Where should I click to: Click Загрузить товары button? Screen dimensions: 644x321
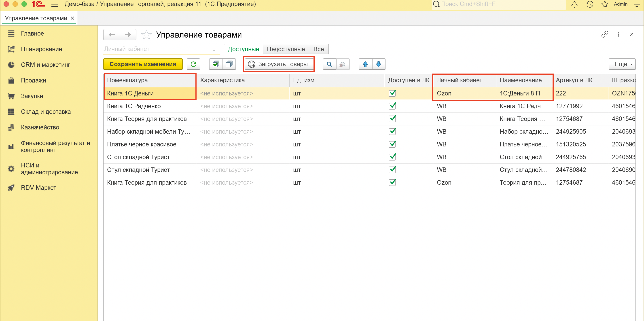279,64
